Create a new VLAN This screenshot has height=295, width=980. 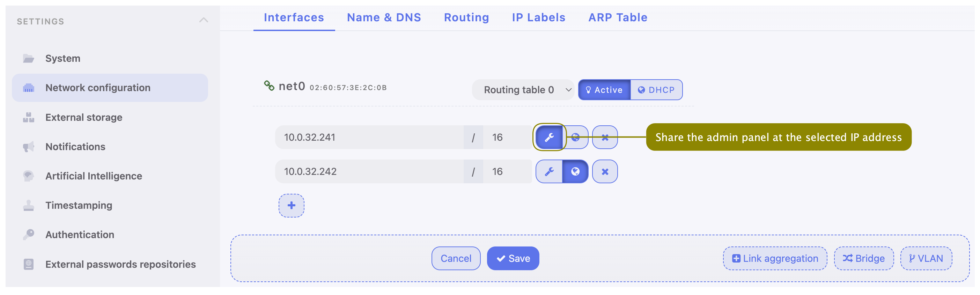(926, 258)
